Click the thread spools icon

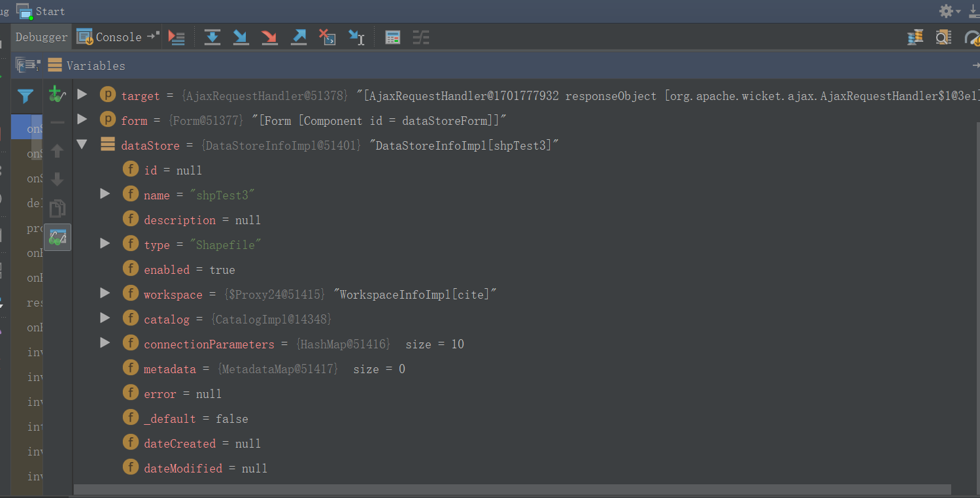pos(915,37)
